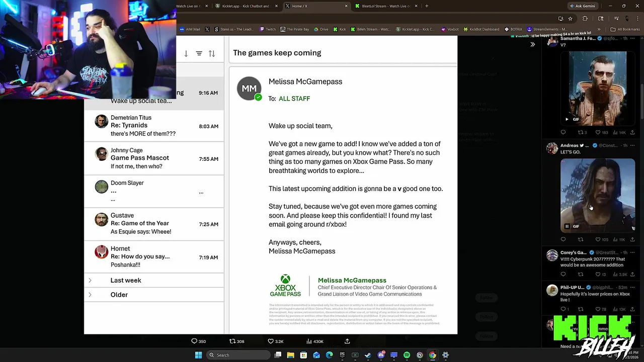Play the GIF in Samantha's reply

[x=567, y=119]
